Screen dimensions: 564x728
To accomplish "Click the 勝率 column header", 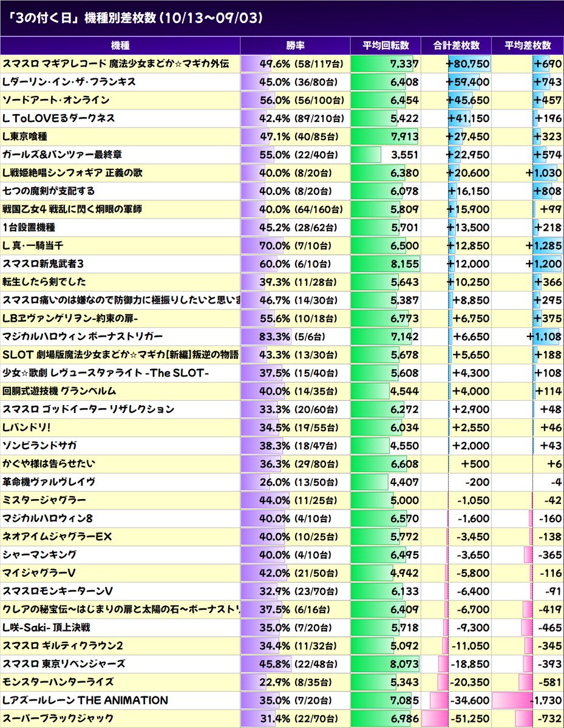I will pyautogui.click(x=295, y=46).
